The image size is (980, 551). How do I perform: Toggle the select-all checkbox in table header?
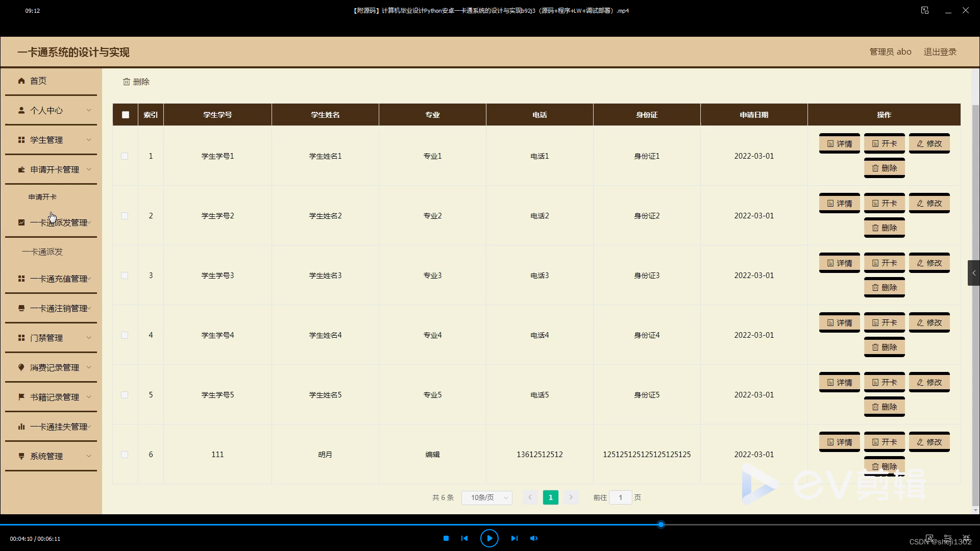coord(126,115)
